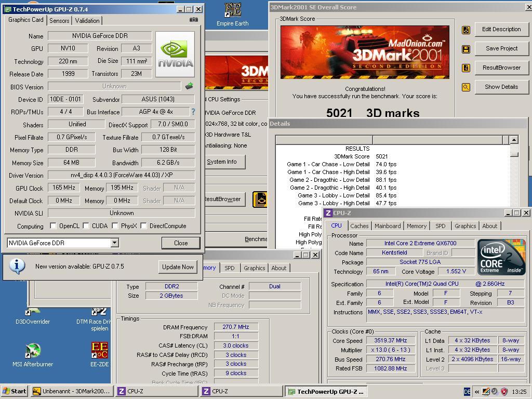Click the info balloon icon in update notice
This screenshot has height=399, width=532.
17,267
